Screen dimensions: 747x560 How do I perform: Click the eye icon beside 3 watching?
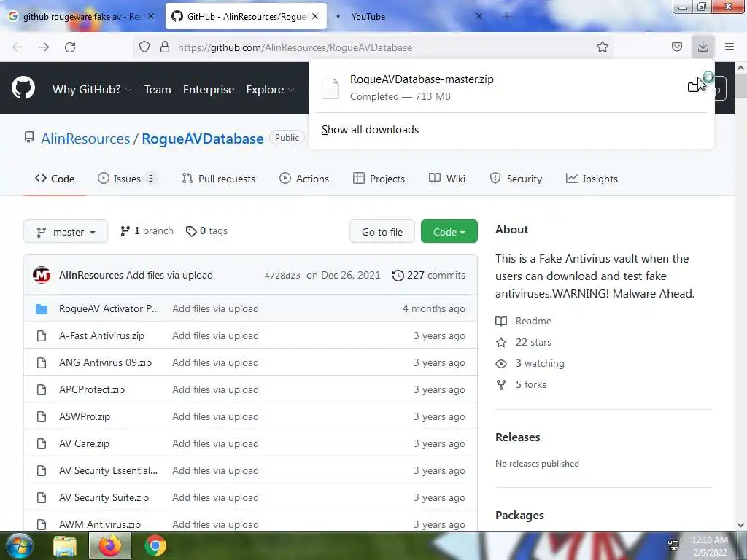pos(500,364)
